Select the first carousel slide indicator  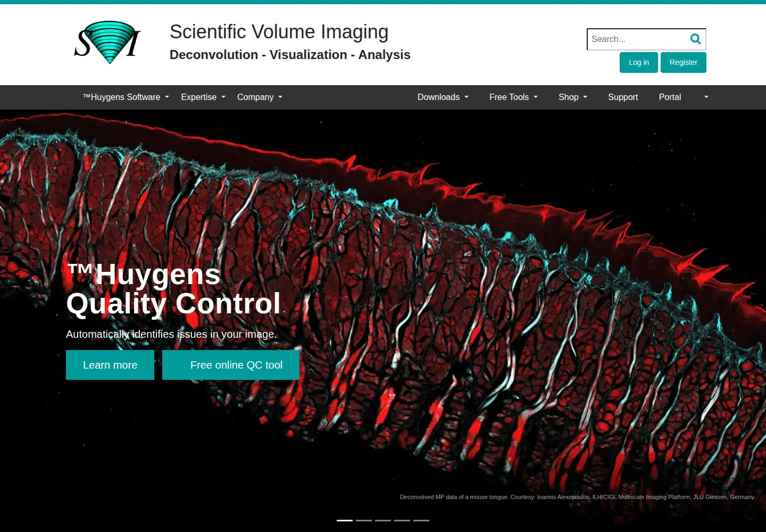point(345,520)
